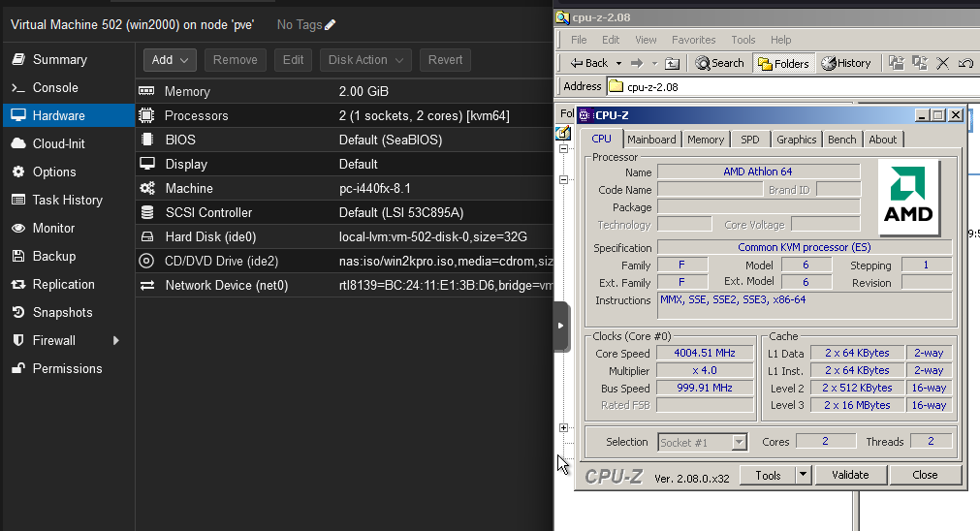Screen dimensions: 980x531
Task: Switch to the Mainboard tab in CPU-Z
Action: (651, 140)
